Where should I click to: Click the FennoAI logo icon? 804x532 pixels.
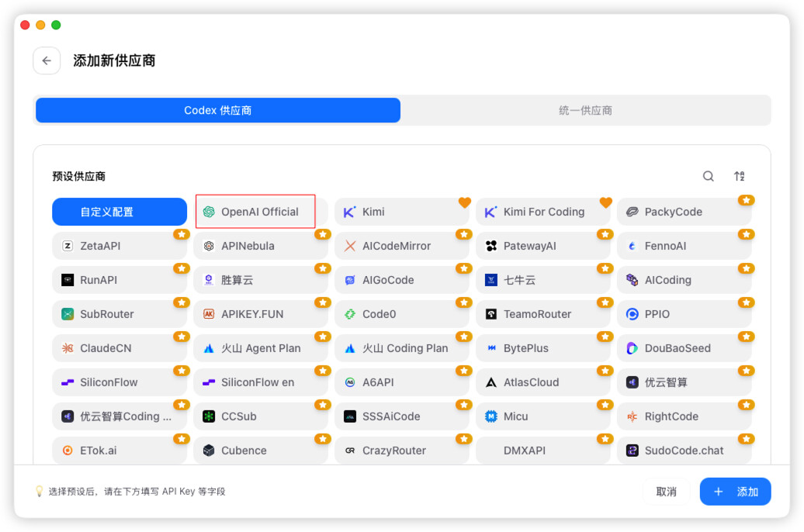pos(632,246)
